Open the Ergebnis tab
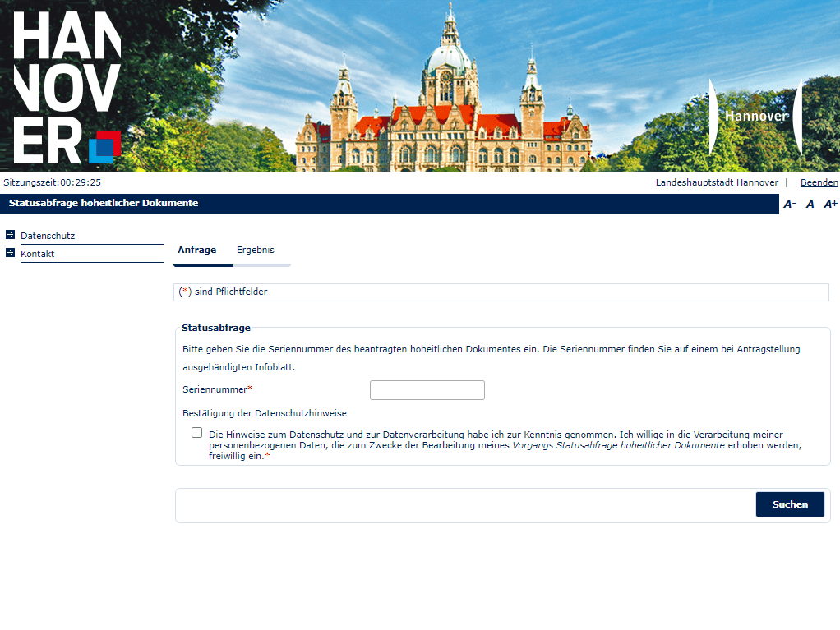840x630 pixels. tap(256, 250)
